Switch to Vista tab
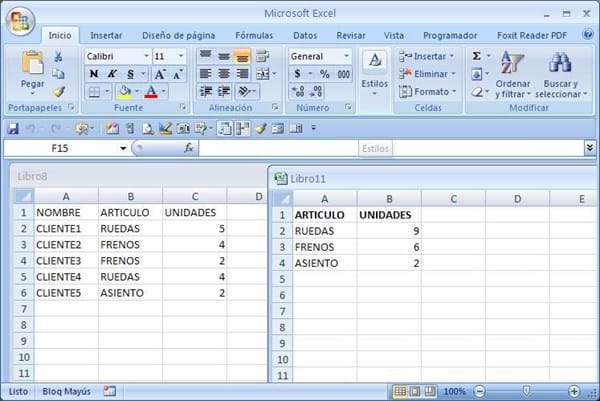Screen dimensions: 600x401 coord(394,36)
